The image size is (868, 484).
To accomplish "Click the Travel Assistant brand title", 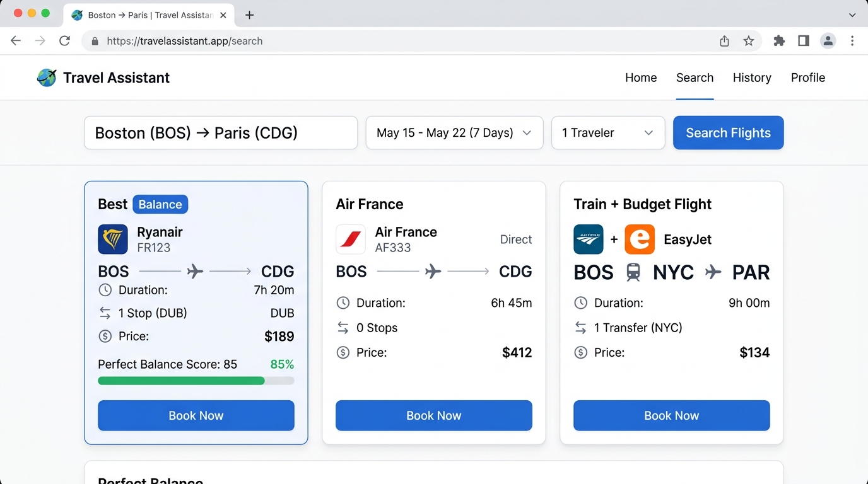I will (116, 78).
